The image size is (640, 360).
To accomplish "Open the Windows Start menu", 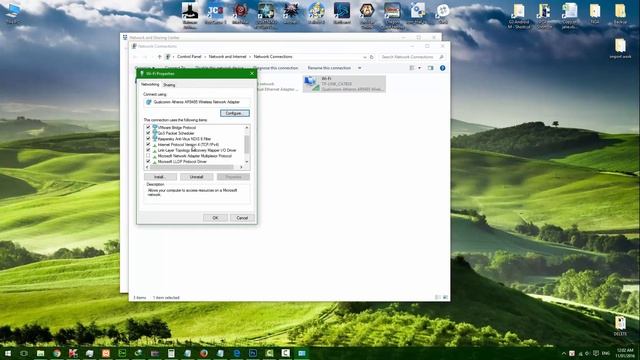I will [8, 353].
